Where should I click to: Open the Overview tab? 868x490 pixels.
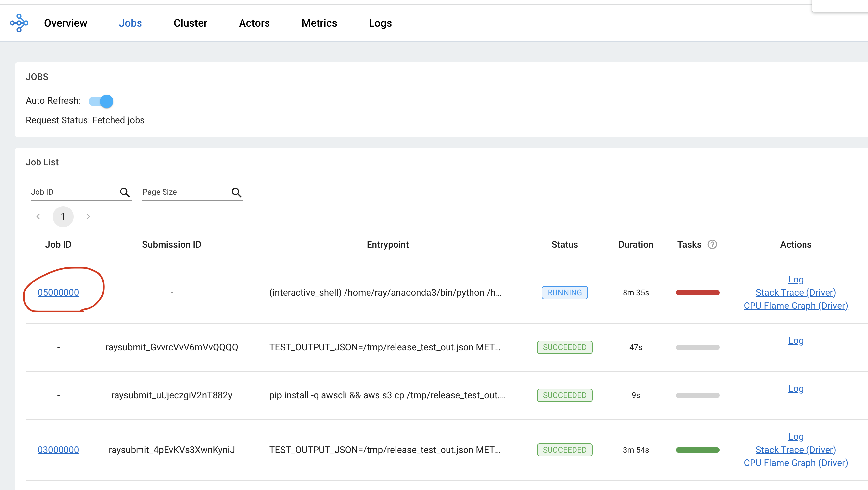(x=65, y=23)
